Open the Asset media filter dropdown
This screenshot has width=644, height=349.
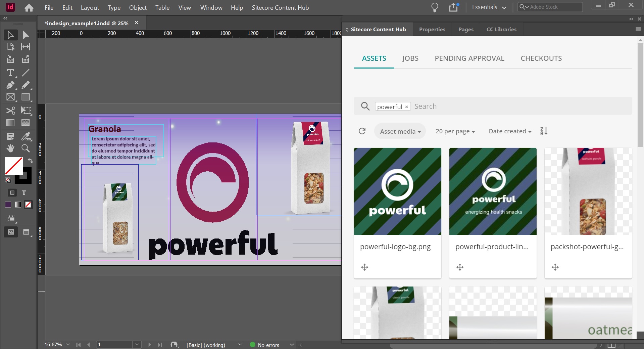[400, 131]
